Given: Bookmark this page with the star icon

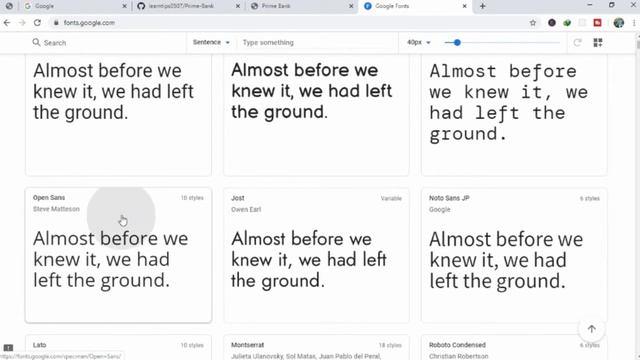Looking at the screenshot, I should point(533,23).
